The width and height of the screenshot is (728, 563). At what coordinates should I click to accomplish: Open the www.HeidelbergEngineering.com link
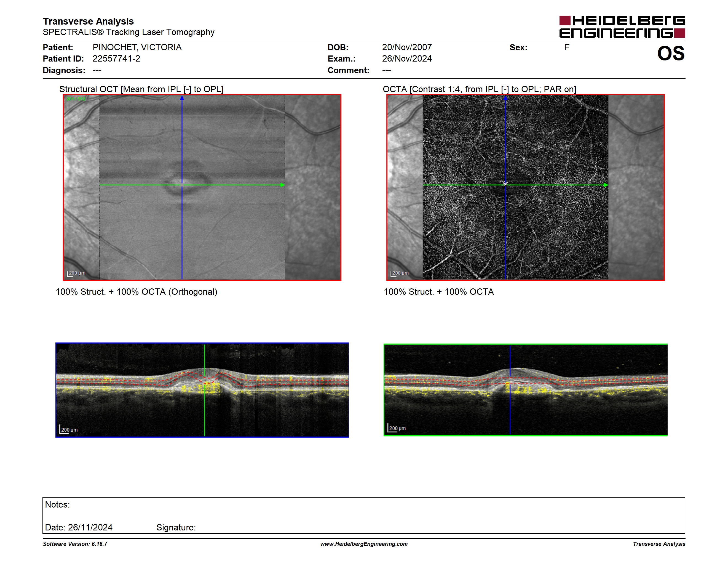click(364, 544)
